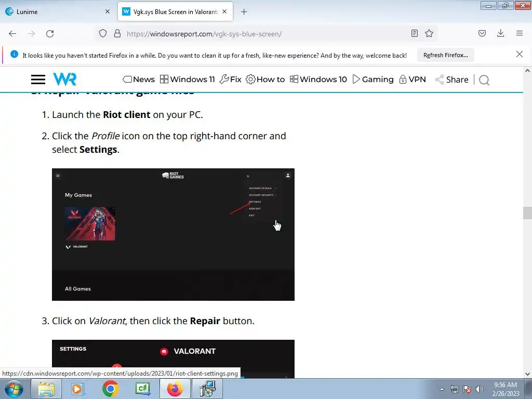Click the scrollbar up arrow
The image size is (532, 399).
[527, 71]
